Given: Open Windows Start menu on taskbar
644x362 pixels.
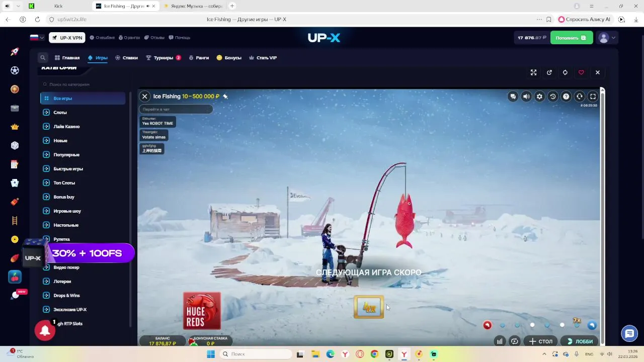Looking at the screenshot, I should pyautogui.click(x=211, y=354).
